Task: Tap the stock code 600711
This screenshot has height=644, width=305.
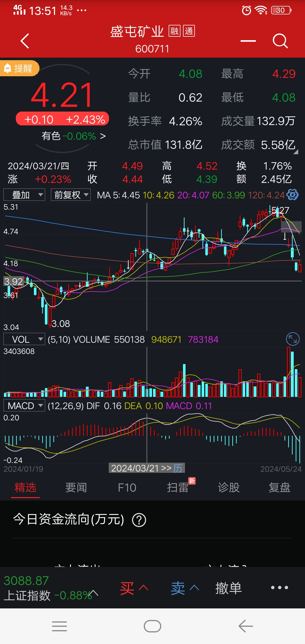Action: pyautogui.click(x=152, y=49)
